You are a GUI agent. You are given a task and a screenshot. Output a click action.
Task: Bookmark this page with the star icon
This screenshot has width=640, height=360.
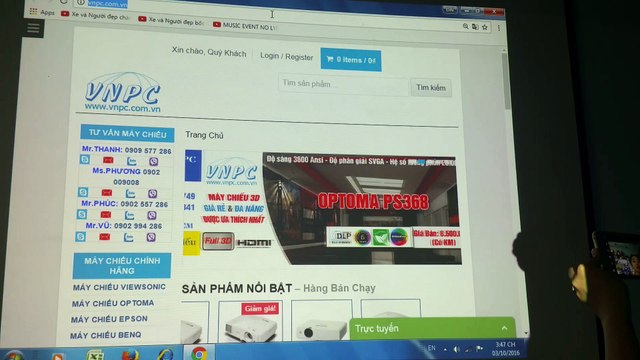click(485, 27)
